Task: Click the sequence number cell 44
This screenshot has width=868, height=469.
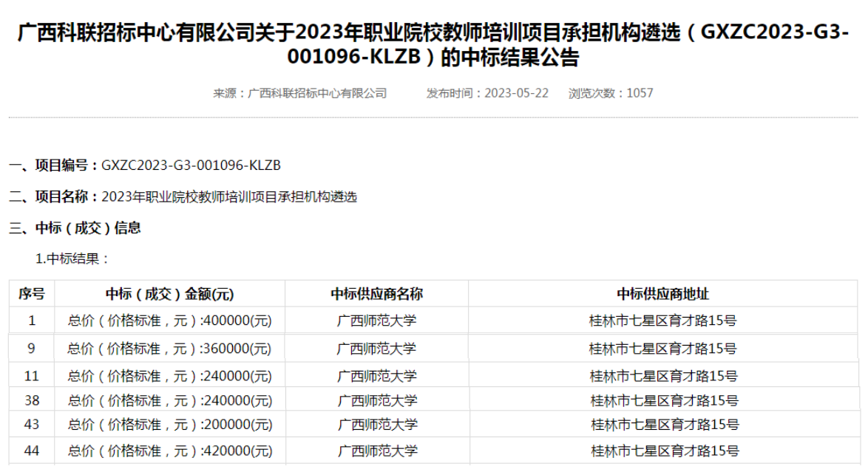Action: (32, 451)
